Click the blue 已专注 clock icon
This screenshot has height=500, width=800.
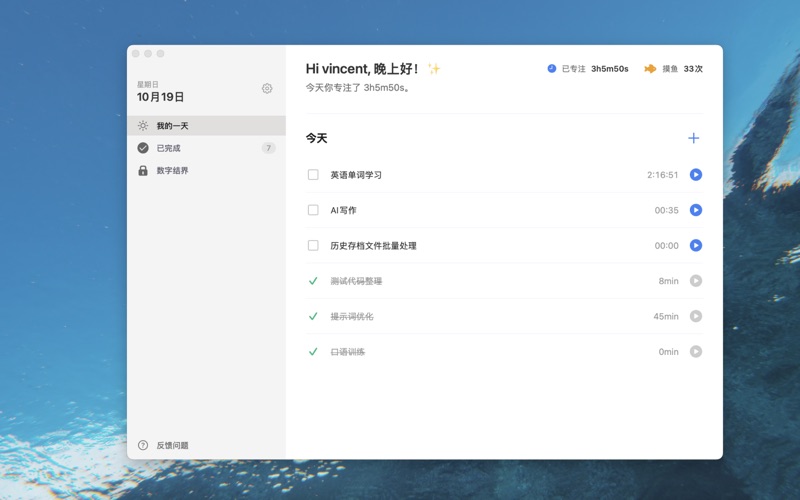552,69
